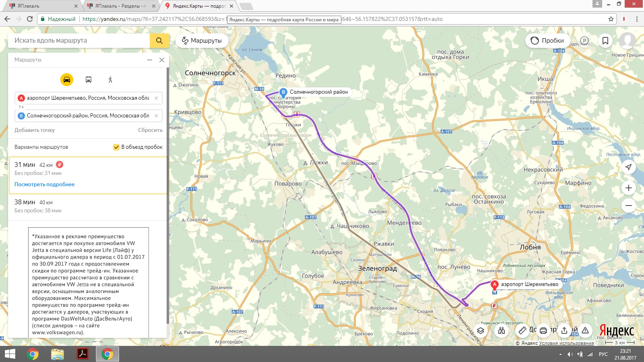Open the Маршруты routes button on map
This screenshot has height=362, width=644.
tap(202, 41)
